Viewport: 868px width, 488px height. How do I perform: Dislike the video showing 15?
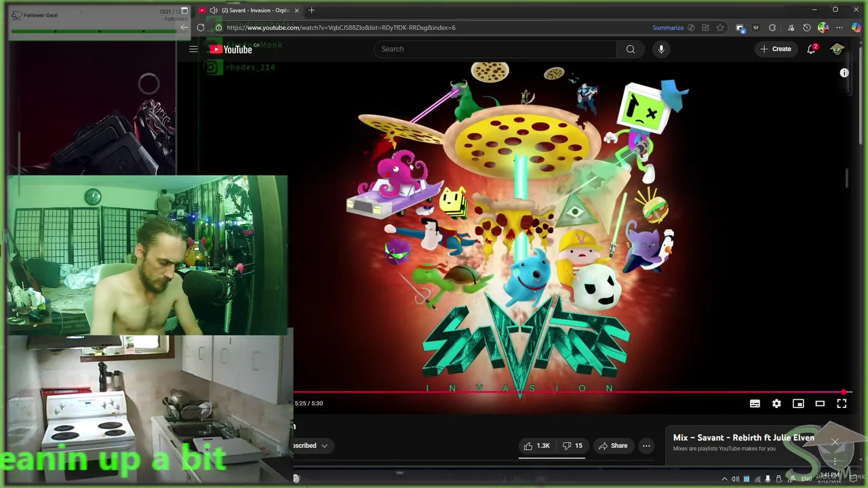click(x=572, y=445)
